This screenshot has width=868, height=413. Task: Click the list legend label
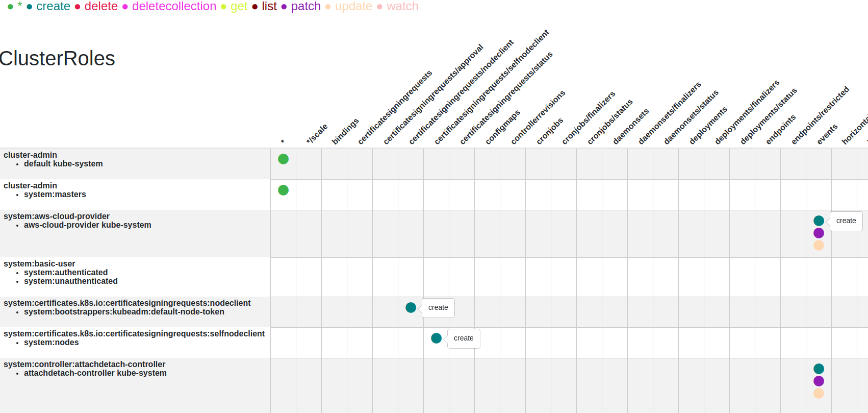point(269,6)
